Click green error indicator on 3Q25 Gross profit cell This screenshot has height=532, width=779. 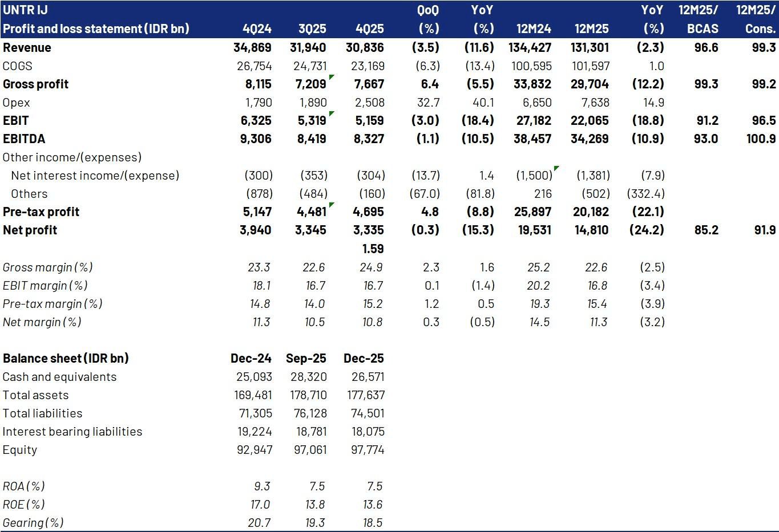tap(331, 77)
